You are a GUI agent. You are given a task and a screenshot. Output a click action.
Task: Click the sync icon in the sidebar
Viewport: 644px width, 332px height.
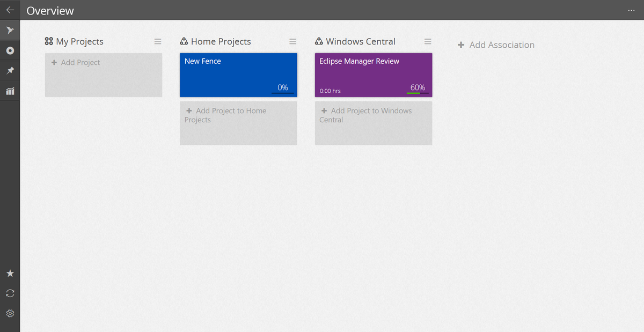[10, 293]
